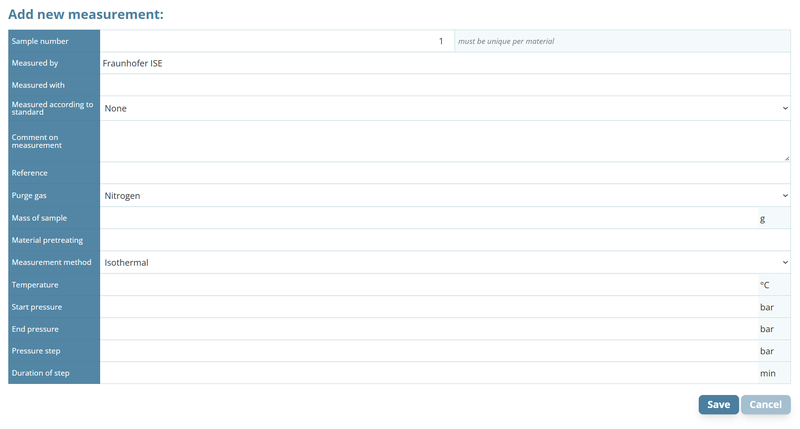Click the Duration of step field
This screenshot has height=429, width=800.
(x=428, y=373)
